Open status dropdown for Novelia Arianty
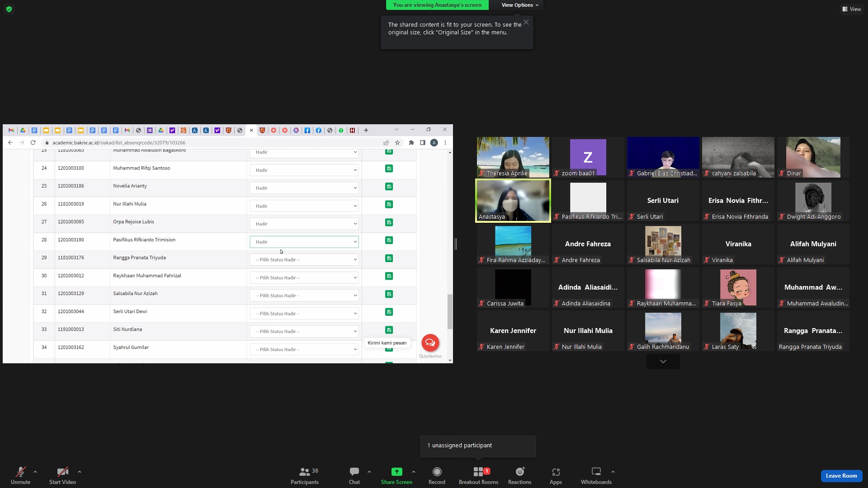The width and height of the screenshot is (868, 488). click(x=304, y=188)
